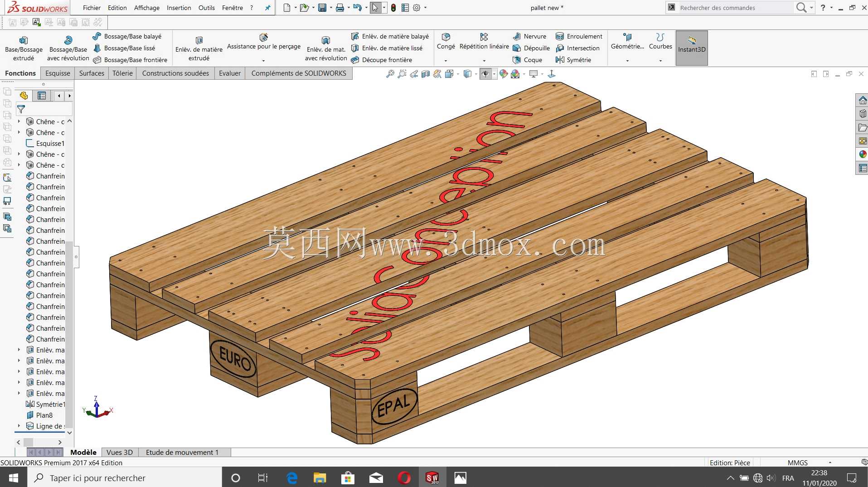868x487 pixels.
Task: Open the Windows Start menu
Action: [14, 478]
